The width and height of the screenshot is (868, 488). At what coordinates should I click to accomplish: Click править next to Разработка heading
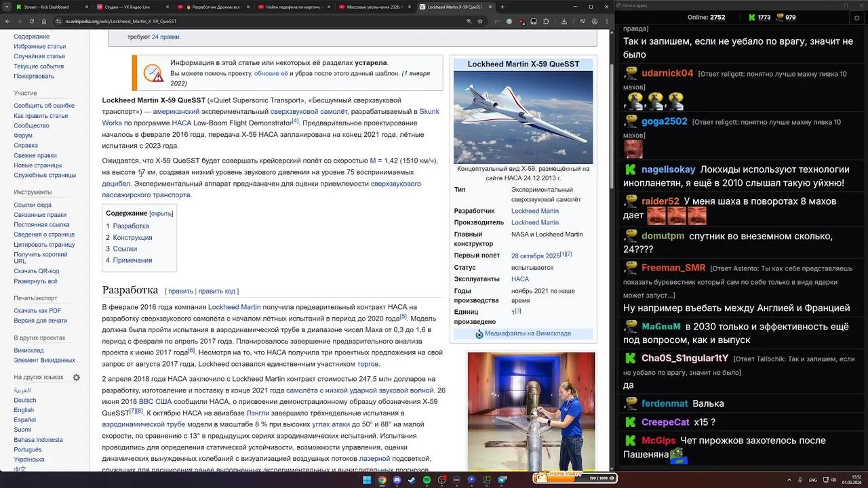click(x=181, y=291)
